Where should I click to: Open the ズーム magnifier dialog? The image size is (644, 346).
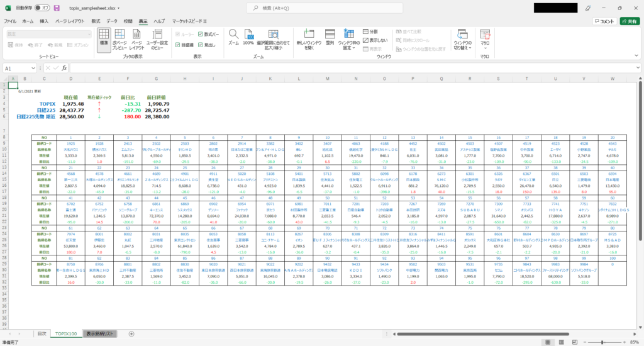coord(233,37)
